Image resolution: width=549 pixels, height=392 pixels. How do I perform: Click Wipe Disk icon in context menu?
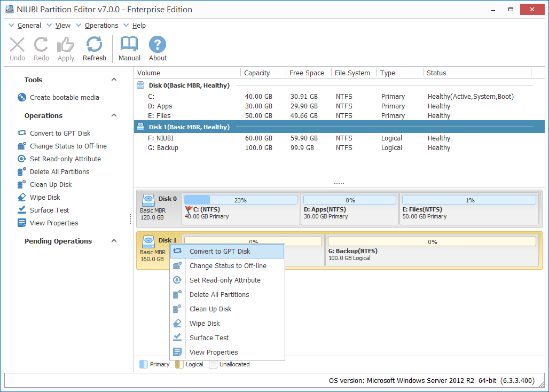[x=177, y=324]
